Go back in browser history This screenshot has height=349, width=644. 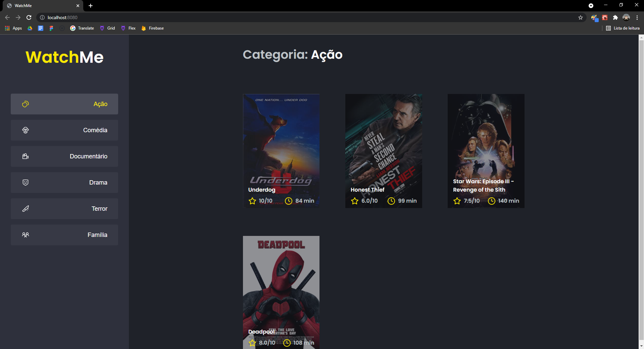tap(7, 17)
